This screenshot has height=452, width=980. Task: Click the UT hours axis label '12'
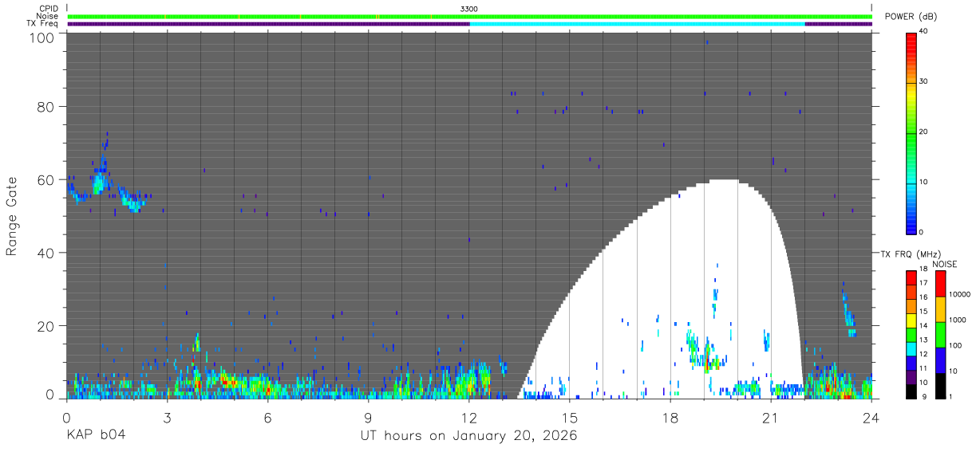(x=469, y=417)
